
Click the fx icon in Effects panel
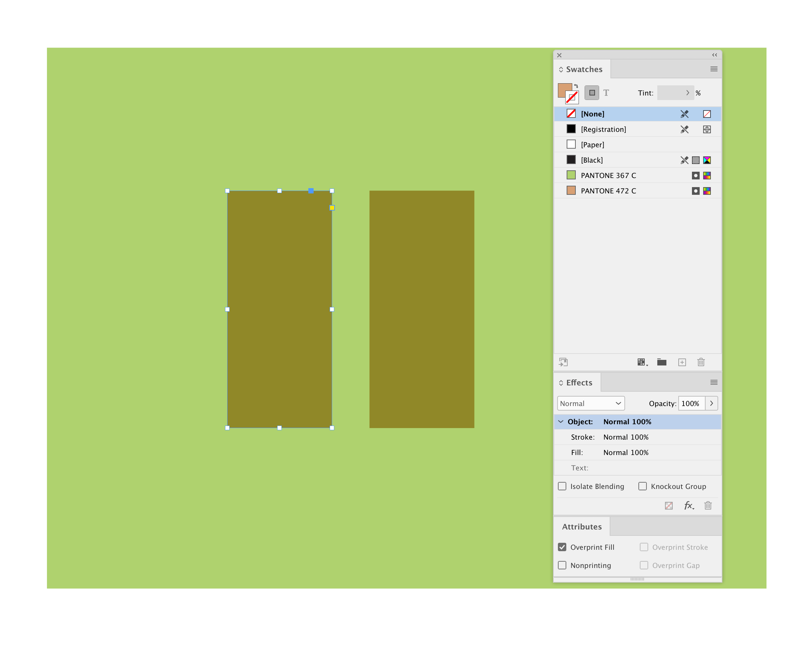(x=689, y=506)
